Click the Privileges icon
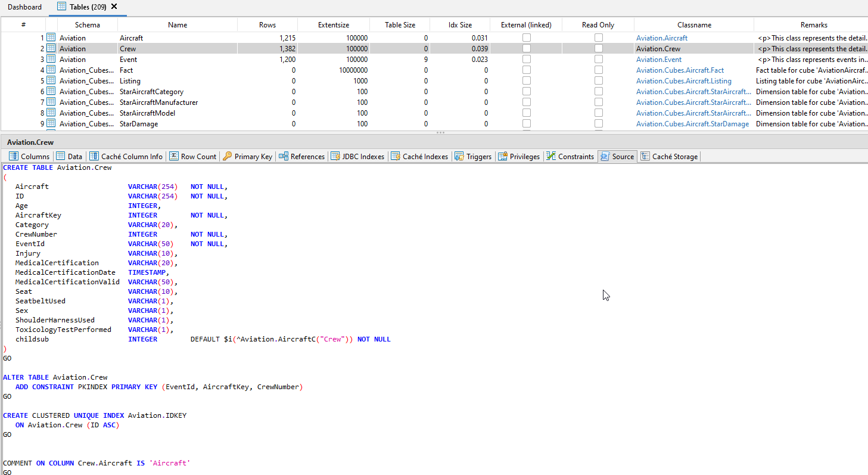868x475 pixels. [x=503, y=156]
